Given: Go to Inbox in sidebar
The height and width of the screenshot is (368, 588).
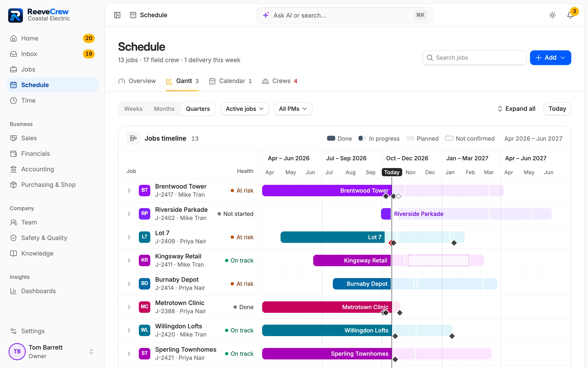Looking at the screenshot, I should [x=52, y=54].
